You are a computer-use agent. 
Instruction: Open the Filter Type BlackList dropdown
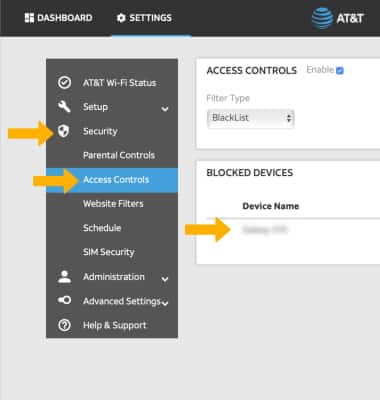pos(250,118)
